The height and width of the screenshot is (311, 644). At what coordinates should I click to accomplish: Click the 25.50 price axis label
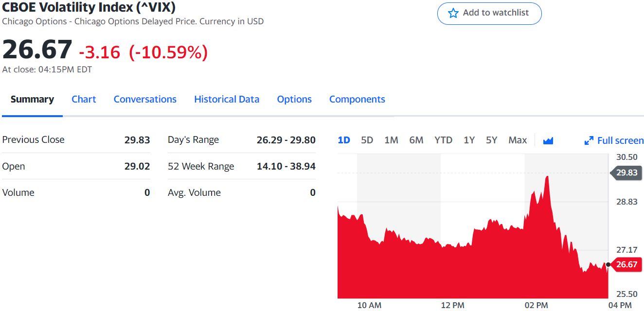[626, 294]
